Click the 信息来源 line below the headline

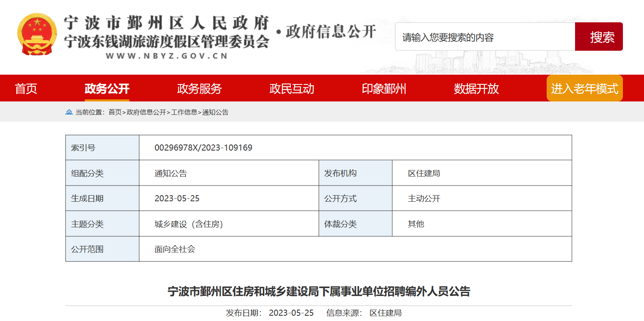click(x=364, y=313)
